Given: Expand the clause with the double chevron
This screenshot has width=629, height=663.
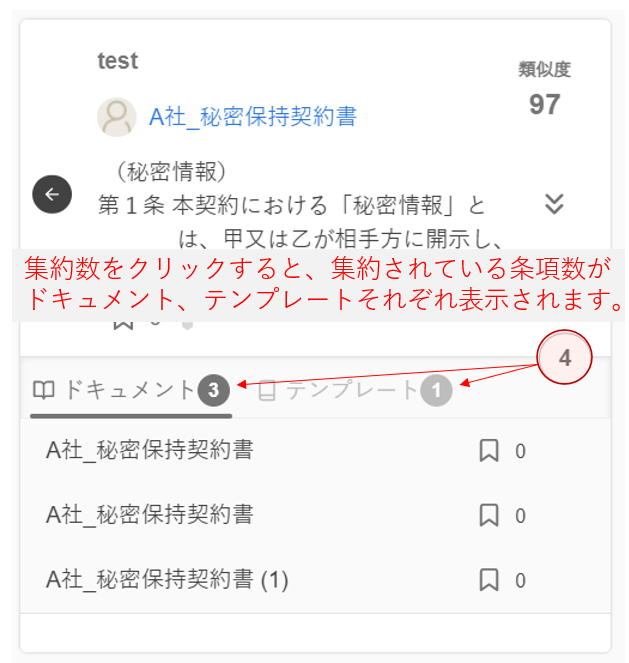Looking at the screenshot, I should pos(555,204).
